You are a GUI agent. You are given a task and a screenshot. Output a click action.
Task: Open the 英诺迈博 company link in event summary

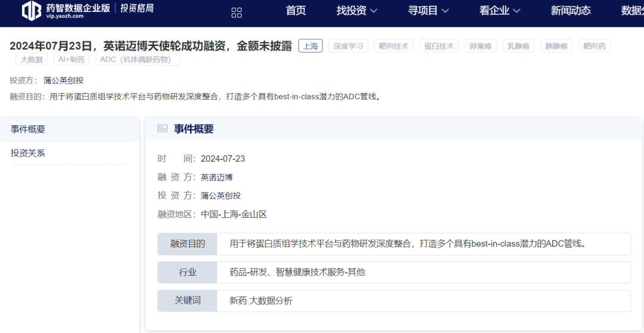tap(216, 177)
